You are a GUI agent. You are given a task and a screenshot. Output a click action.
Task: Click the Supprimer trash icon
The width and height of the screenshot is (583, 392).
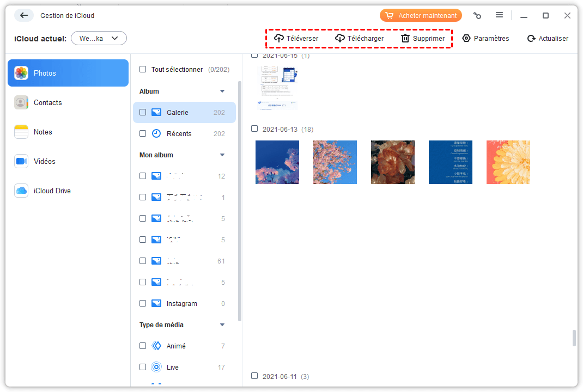405,38
